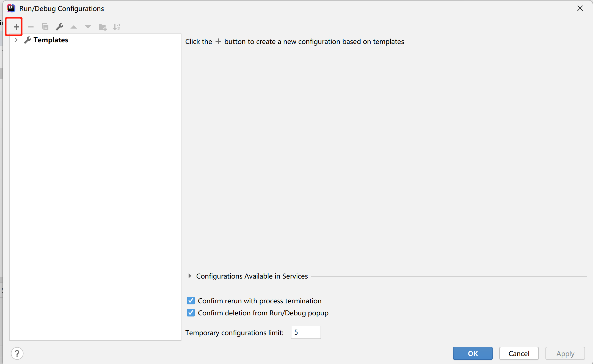Viewport: 593px width, 364px height.
Task: Click the Move configuration up icon
Action: coord(74,27)
